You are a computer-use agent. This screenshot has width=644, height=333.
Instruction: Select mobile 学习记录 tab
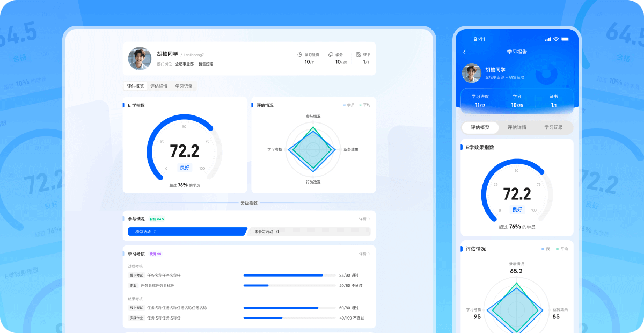tap(553, 127)
